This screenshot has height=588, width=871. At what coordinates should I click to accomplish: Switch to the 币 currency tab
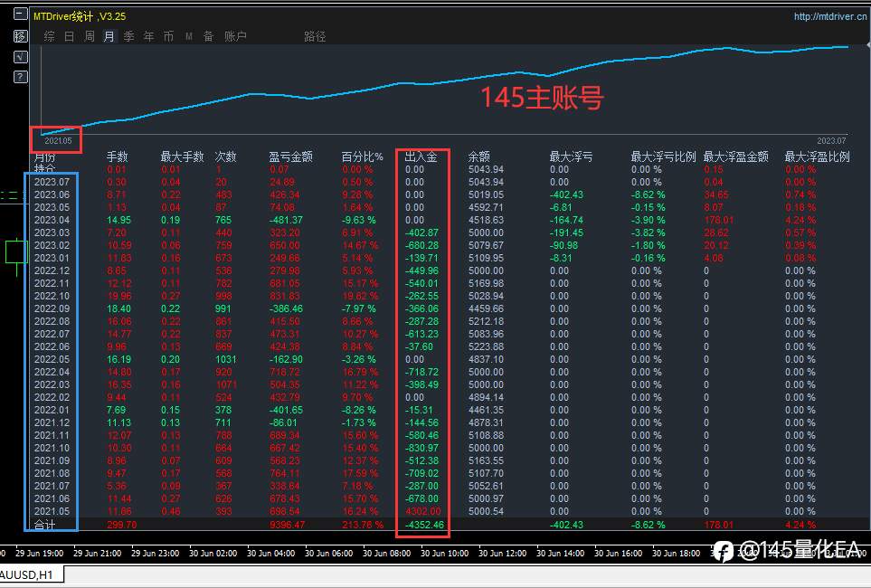tap(168, 37)
